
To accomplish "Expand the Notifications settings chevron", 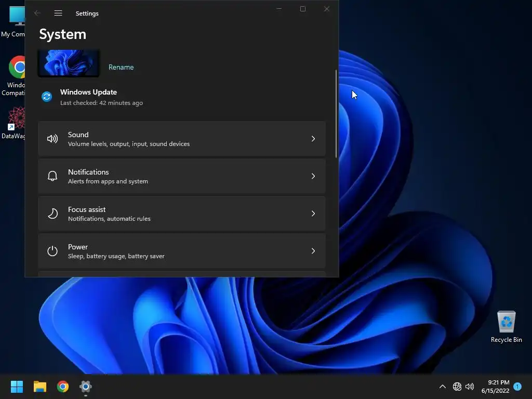I will [313, 176].
